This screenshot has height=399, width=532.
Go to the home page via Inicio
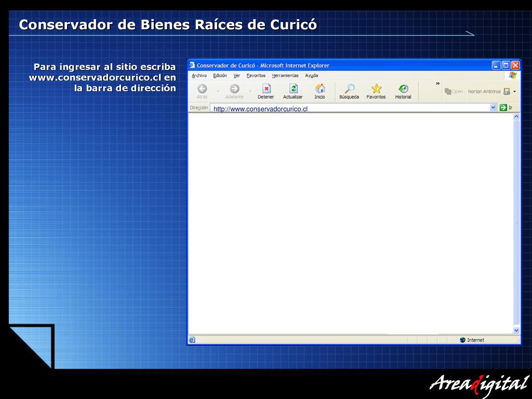[320, 89]
